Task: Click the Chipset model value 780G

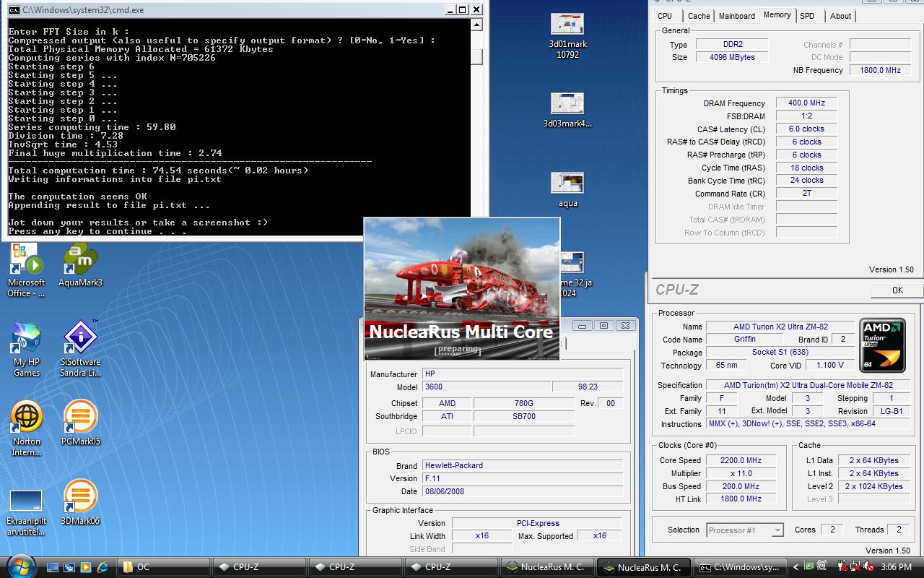Action: pyautogui.click(x=523, y=403)
